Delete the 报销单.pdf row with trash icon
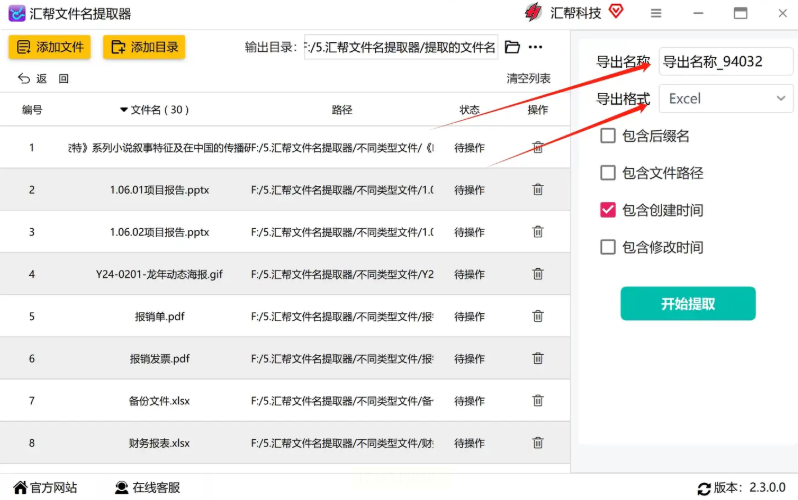The height and width of the screenshot is (500, 798). 538,316
